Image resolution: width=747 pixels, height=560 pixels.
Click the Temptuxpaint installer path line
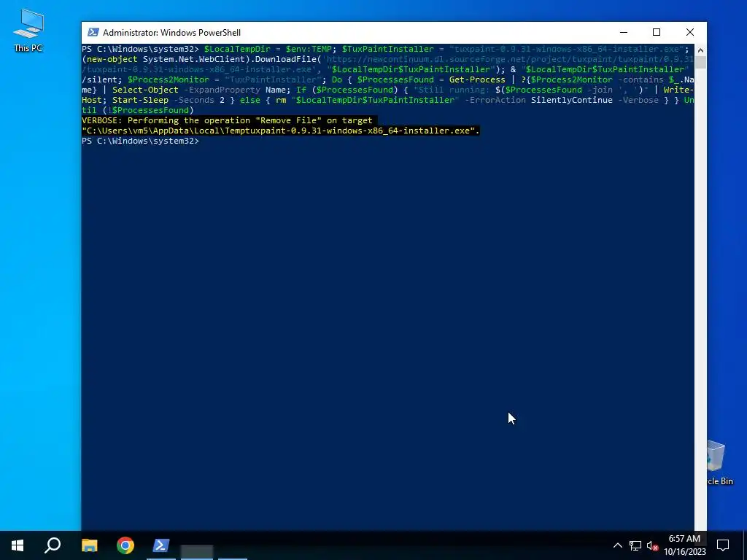click(281, 131)
